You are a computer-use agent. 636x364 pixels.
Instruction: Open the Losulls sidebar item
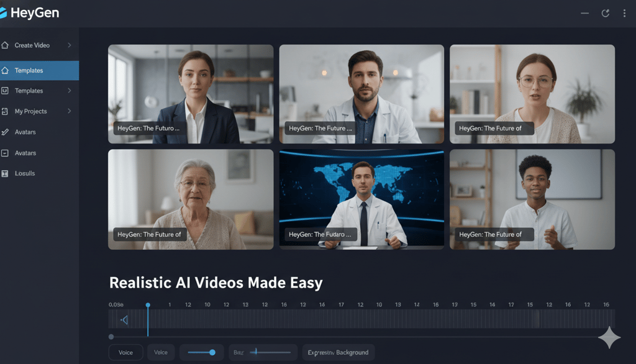(39, 174)
